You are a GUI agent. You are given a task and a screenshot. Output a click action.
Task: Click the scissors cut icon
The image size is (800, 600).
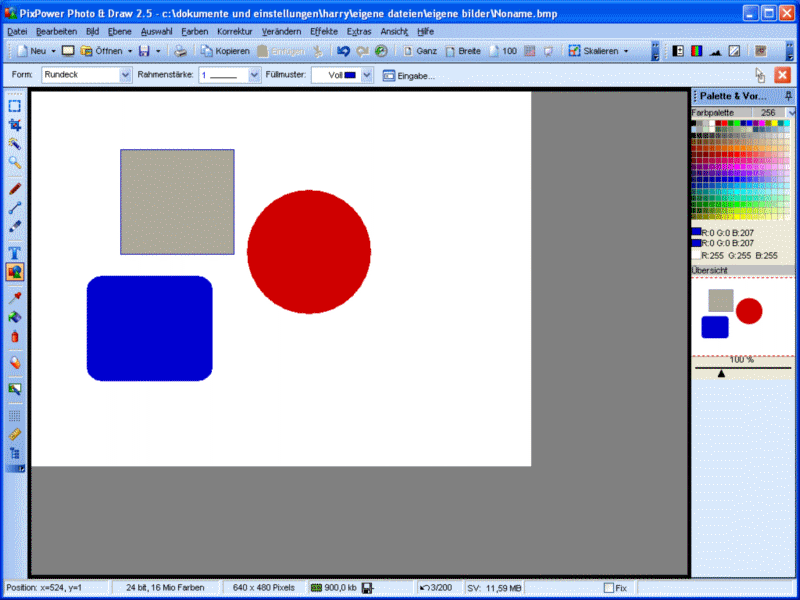click(318, 51)
